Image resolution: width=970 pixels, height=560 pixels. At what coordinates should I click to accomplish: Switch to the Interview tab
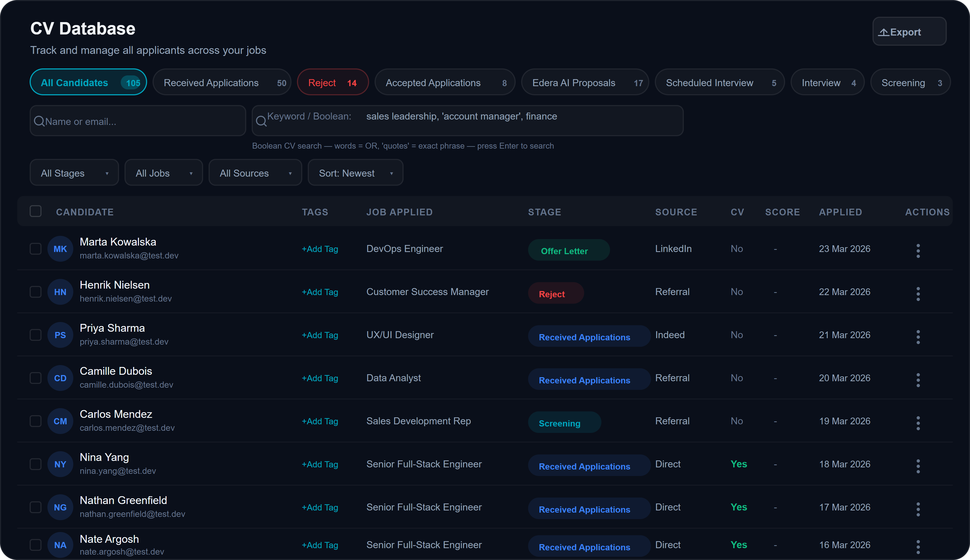(x=827, y=82)
